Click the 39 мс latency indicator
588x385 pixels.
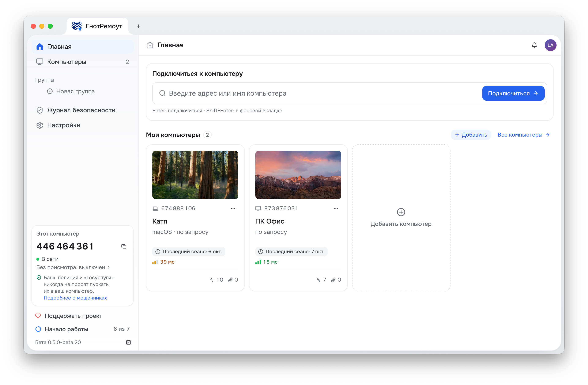click(163, 262)
